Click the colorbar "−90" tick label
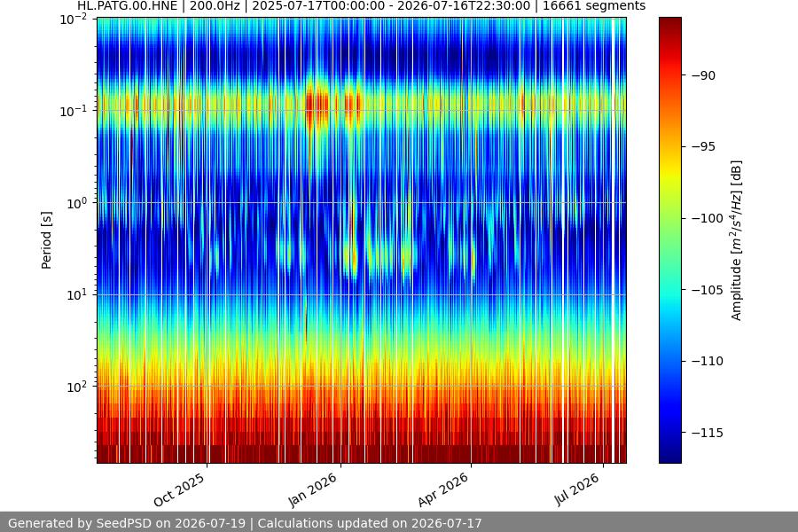Image resolution: width=798 pixels, height=532 pixels. click(703, 75)
